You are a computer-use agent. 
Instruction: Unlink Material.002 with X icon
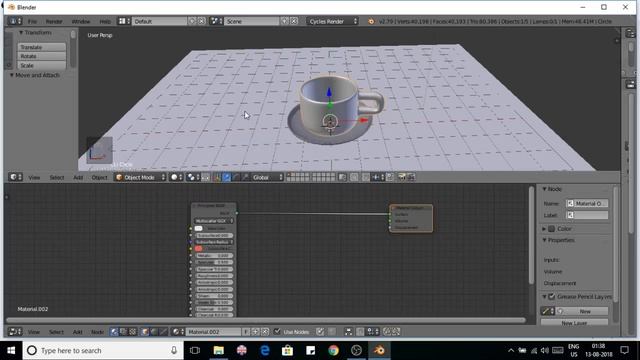pos(265,332)
